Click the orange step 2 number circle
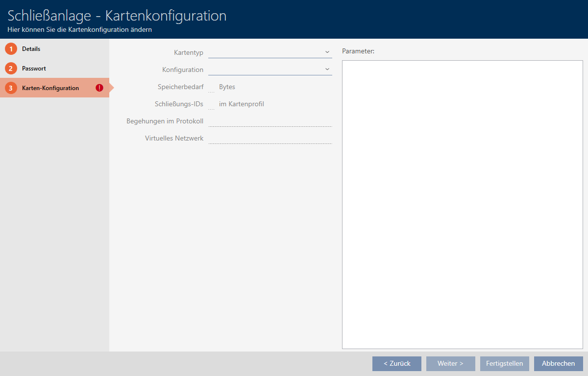 click(11, 69)
